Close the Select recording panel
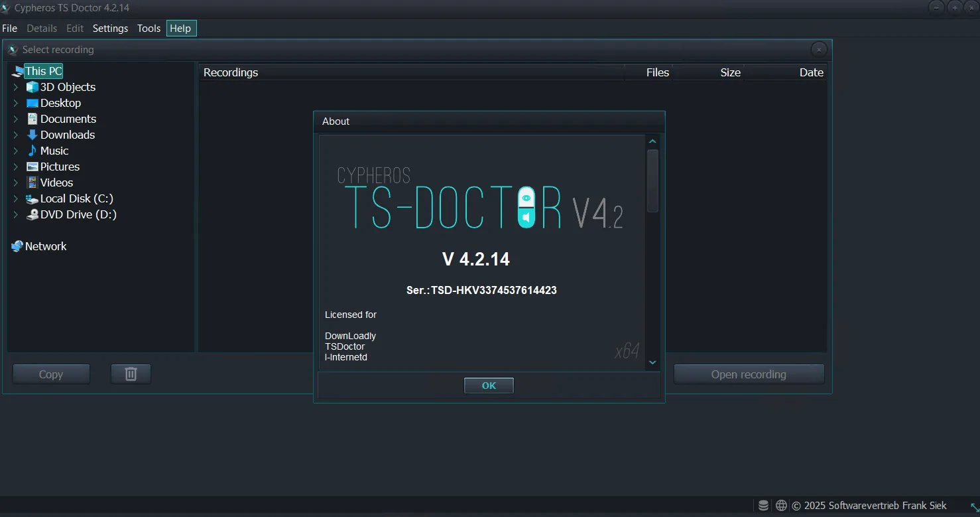Viewport: 980px width, 517px height. tap(819, 50)
